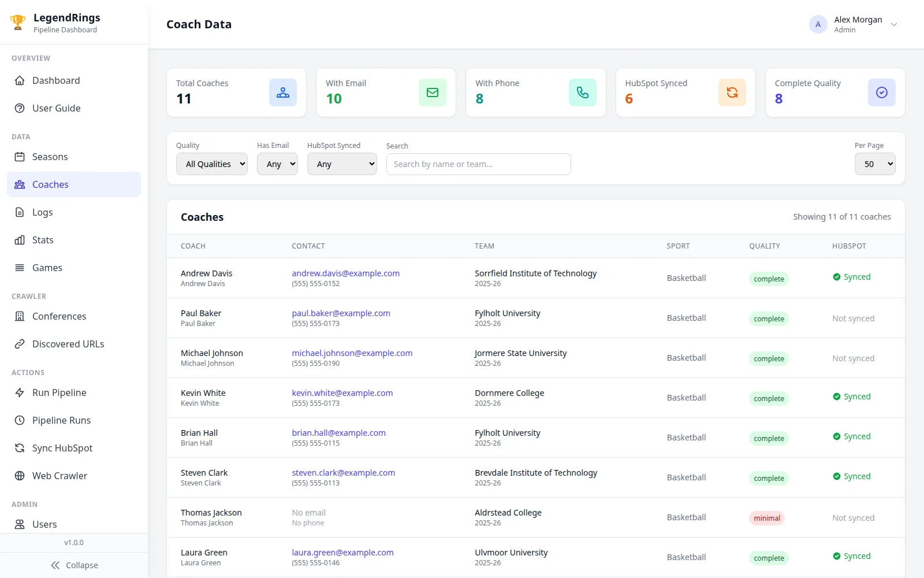Click the Alex Morgan avatar

click(818, 24)
